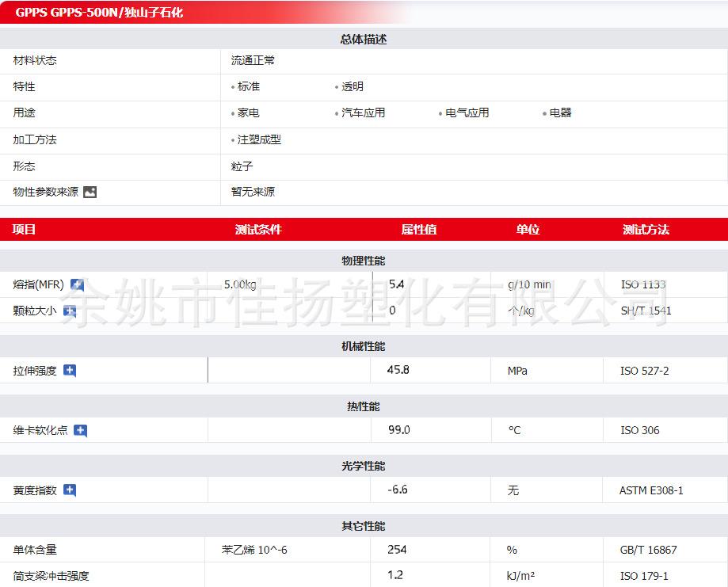The width and height of the screenshot is (728, 587).
Task: Select the 测试条件 column header
Action: click(258, 230)
